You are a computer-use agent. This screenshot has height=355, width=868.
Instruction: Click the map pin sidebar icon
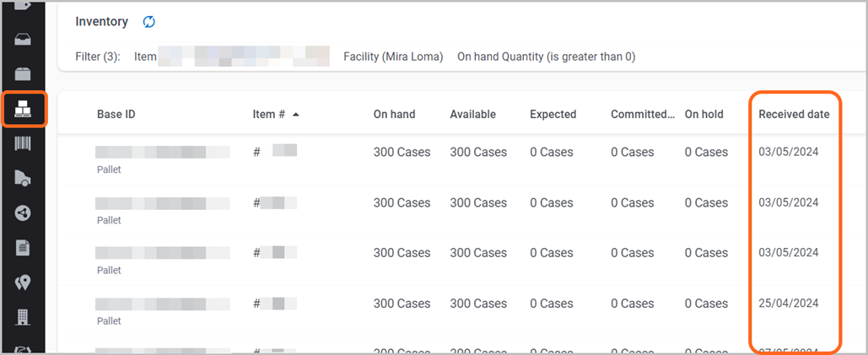(x=23, y=282)
